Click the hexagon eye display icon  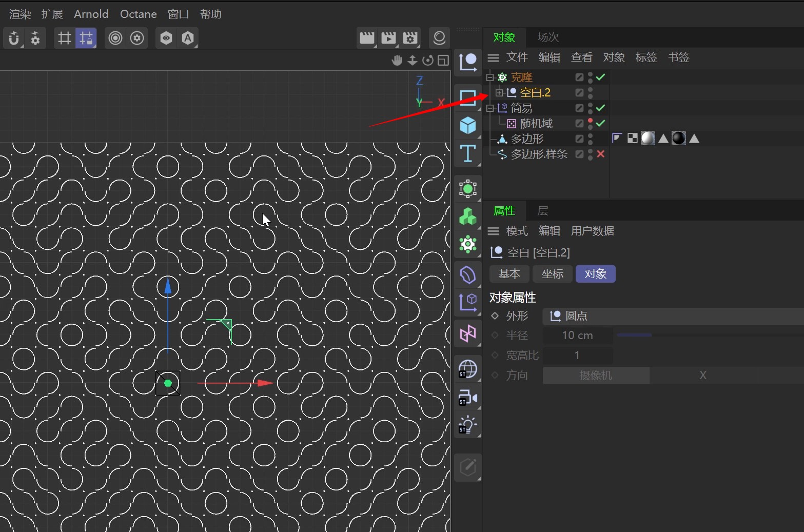tap(166, 38)
